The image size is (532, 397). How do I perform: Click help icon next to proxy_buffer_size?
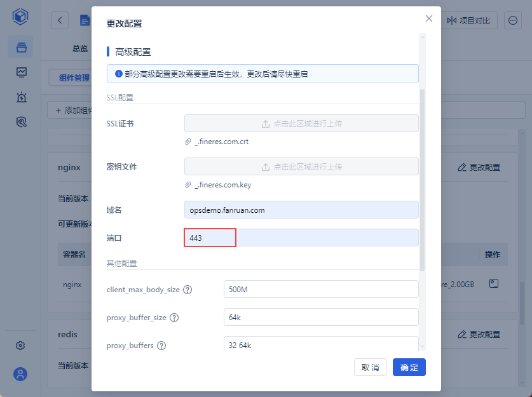tap(174, 318)
